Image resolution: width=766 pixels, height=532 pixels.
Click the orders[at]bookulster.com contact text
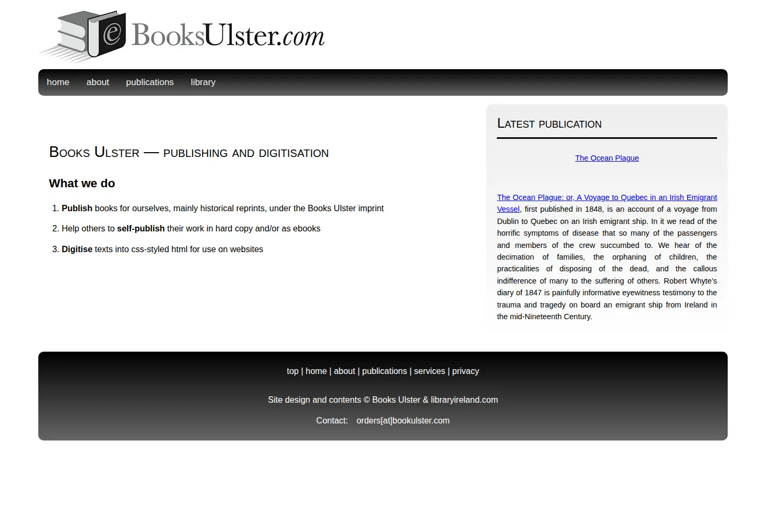point(403,421)
